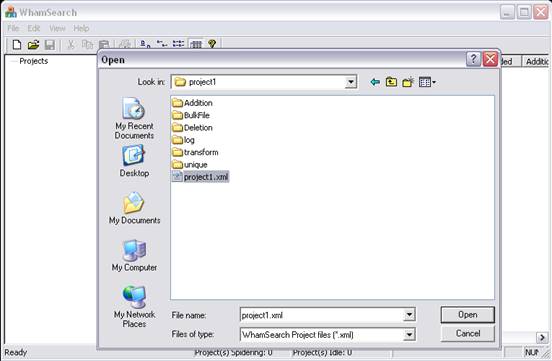Click the File name input field
This screenshot has height=361, width=552.
(x=322, y=315)
